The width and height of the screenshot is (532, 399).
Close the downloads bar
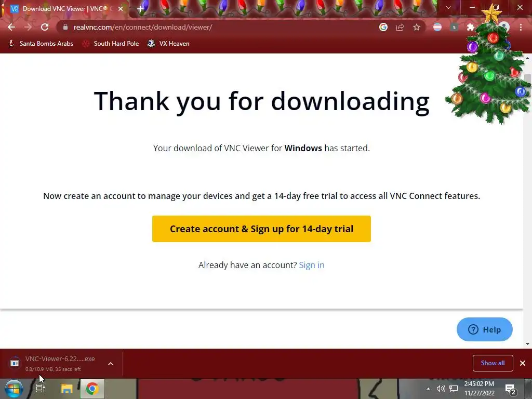pyautogui.click(x=523, y=363)
